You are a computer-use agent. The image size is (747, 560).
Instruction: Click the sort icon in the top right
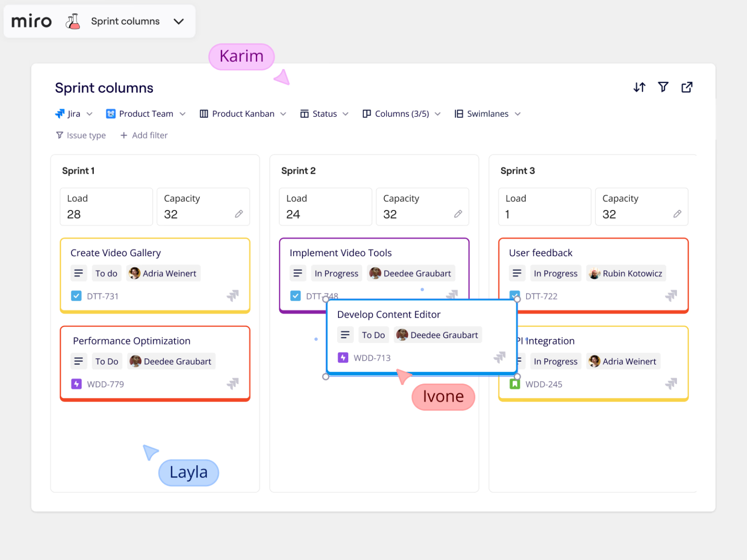pyautogui.click(x=640, y=87)
